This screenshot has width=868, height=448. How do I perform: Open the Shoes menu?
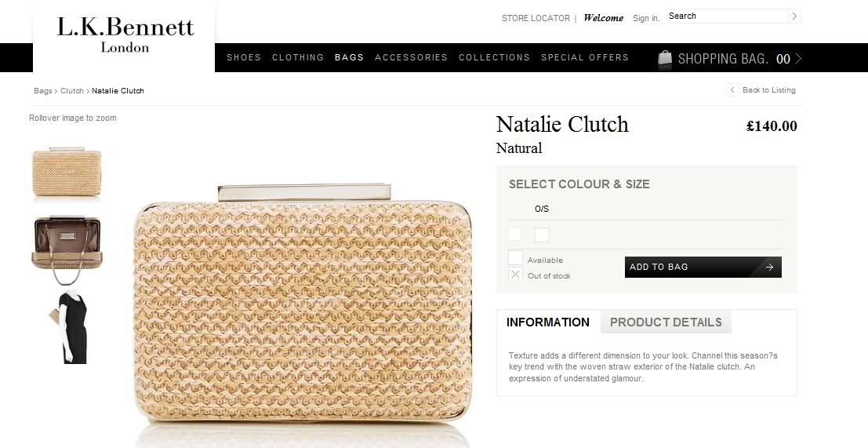pyautogui.click(x=244, y=57)
